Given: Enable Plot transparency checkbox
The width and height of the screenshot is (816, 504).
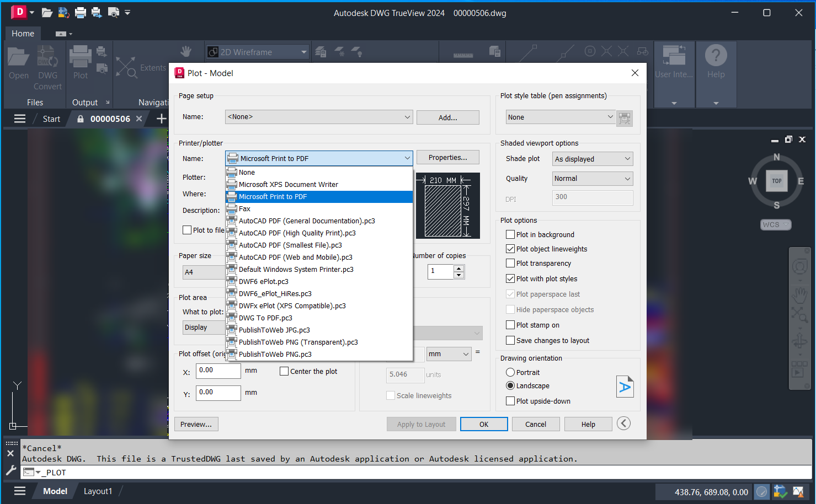Looking at the screenshot, I should point(510,263).
